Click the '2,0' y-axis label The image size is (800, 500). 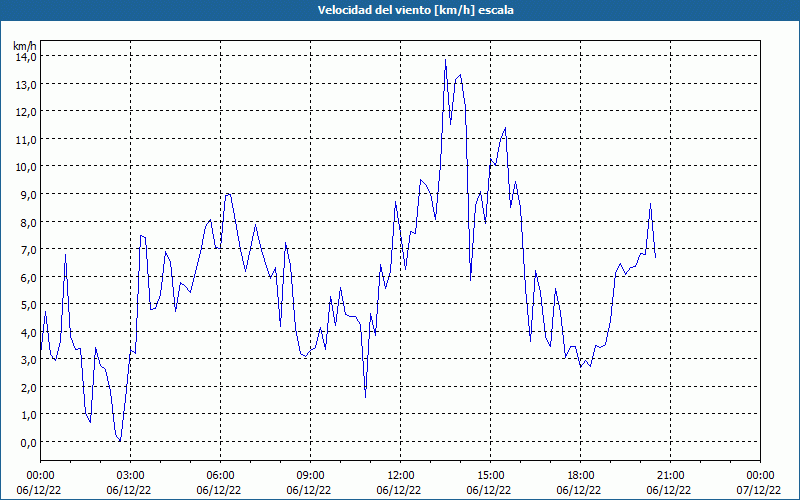[29, 387]
